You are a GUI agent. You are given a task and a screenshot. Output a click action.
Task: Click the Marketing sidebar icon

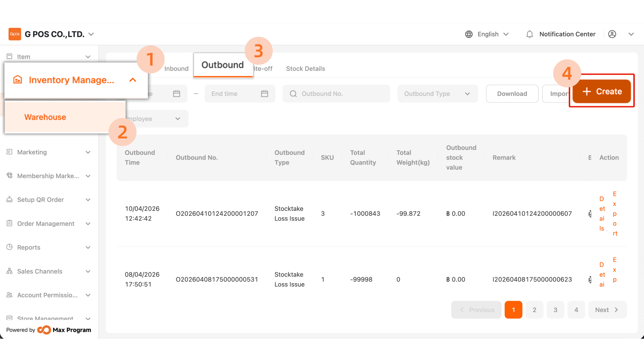click(9, 152)
